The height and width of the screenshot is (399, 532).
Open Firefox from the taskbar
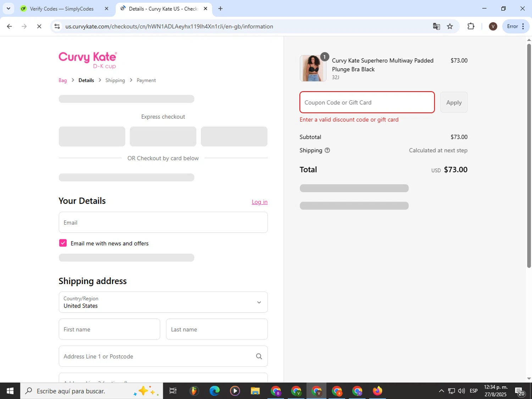click(377, 391)
